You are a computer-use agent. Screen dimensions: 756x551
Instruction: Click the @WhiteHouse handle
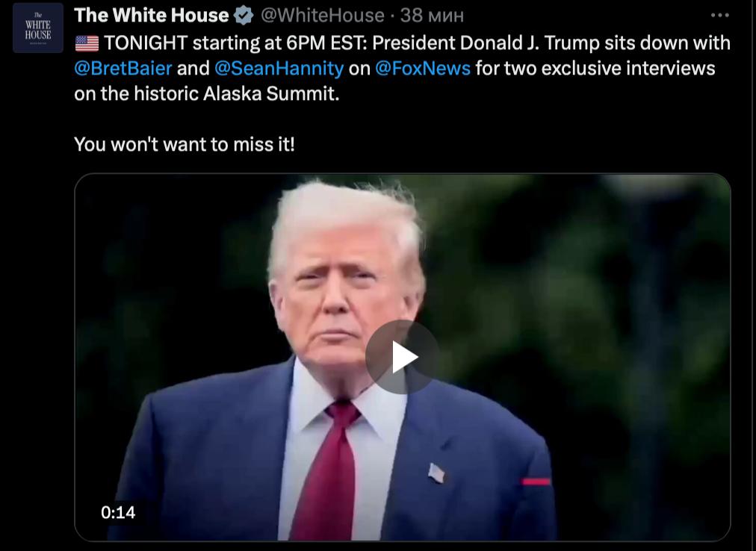pos(323,16)
